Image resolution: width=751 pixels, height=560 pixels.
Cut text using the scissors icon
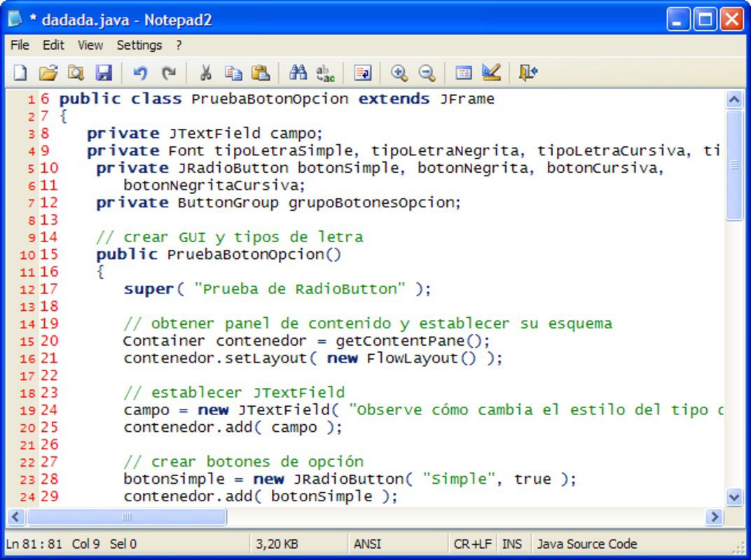(206, 72)
